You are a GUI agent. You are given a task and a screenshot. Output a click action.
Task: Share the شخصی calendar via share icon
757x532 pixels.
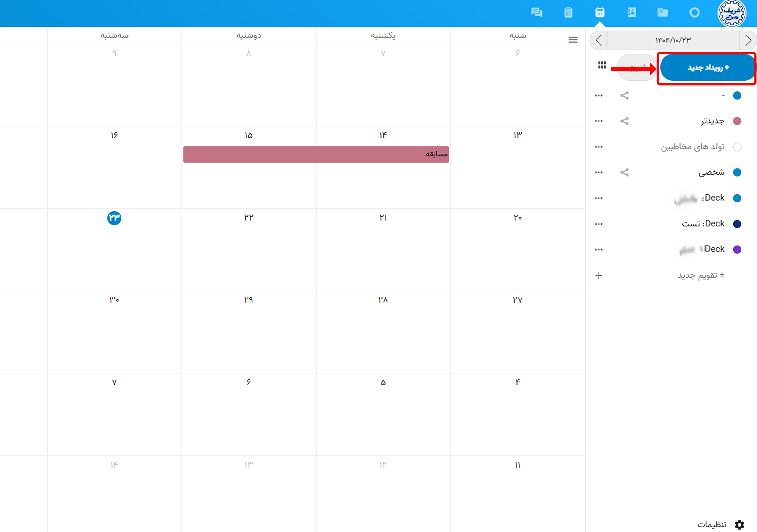pyautogui.click(x=624, y=172)
